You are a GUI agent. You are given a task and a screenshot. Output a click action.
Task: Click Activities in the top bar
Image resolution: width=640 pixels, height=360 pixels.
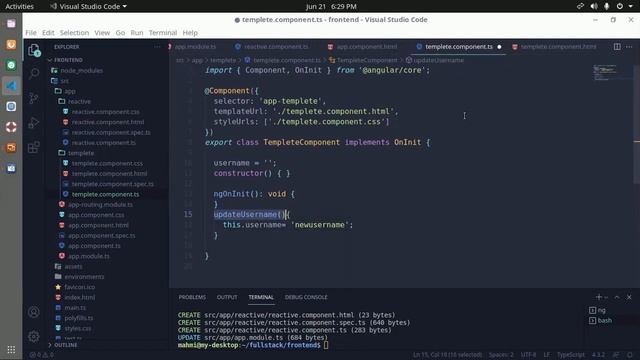point(19,6)
